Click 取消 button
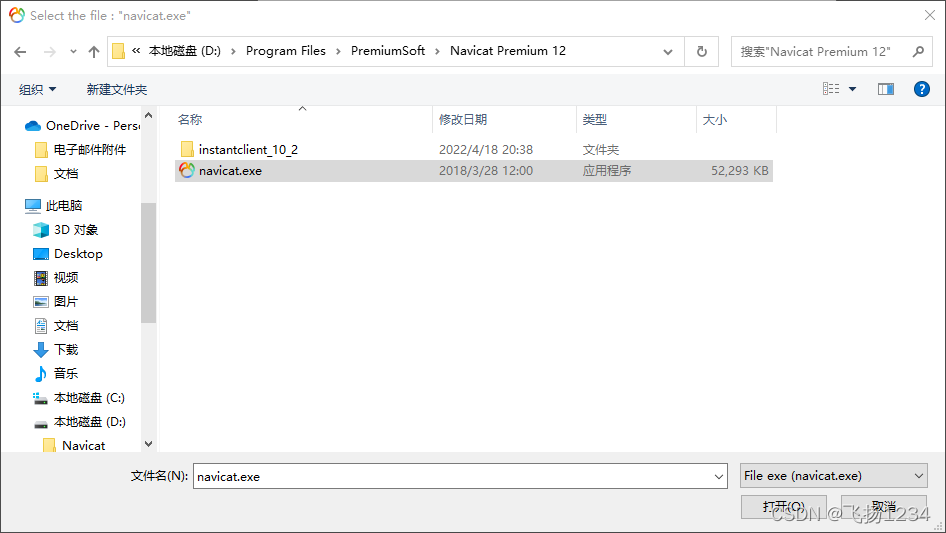 pyautogui.click(x=884, y=506)
